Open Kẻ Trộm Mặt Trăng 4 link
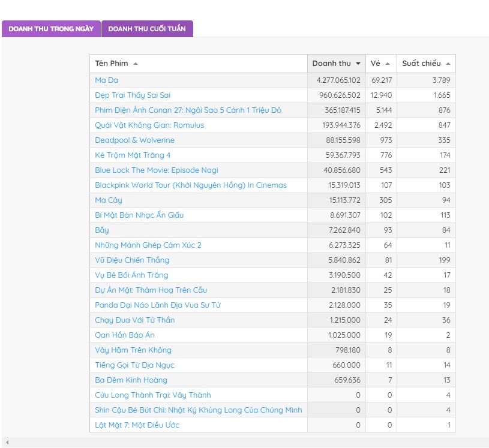This screenshot has height=448, width=489. (133, 155)
